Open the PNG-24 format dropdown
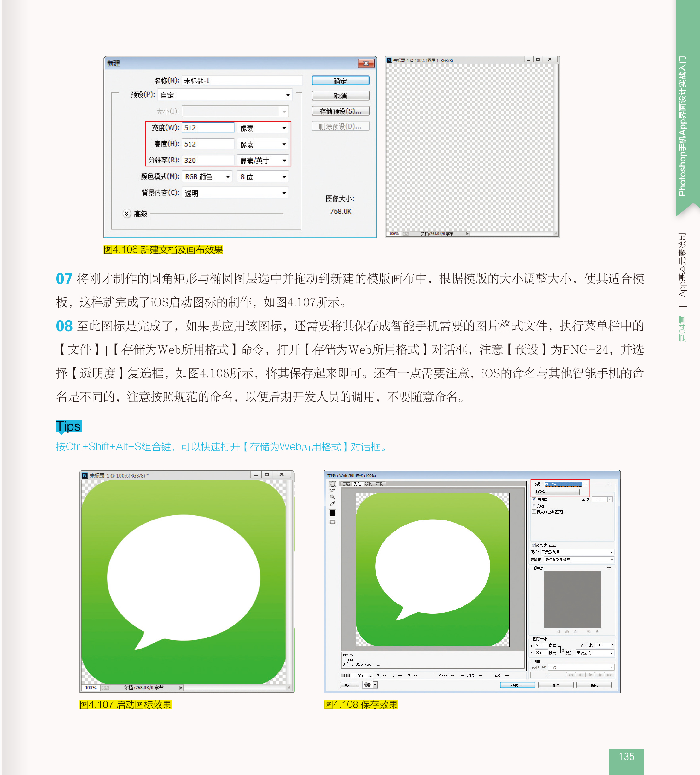 pyautogui.click(x=557, y=492)
